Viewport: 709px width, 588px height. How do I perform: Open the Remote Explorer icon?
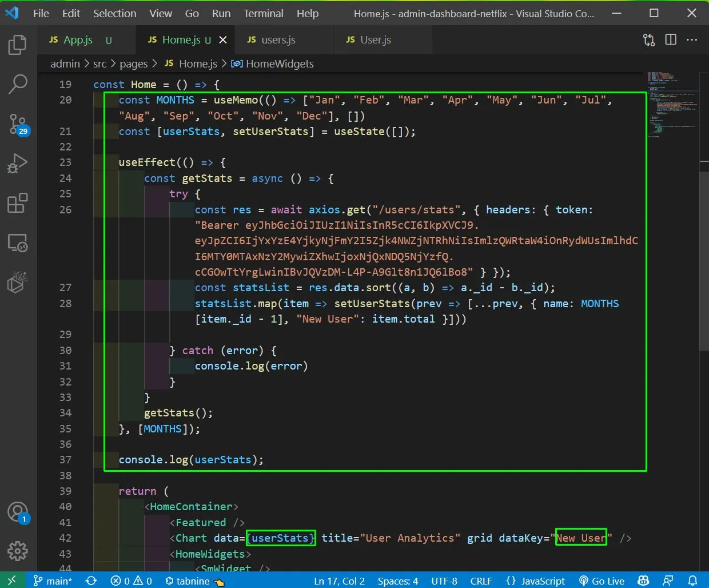[17, 243]
